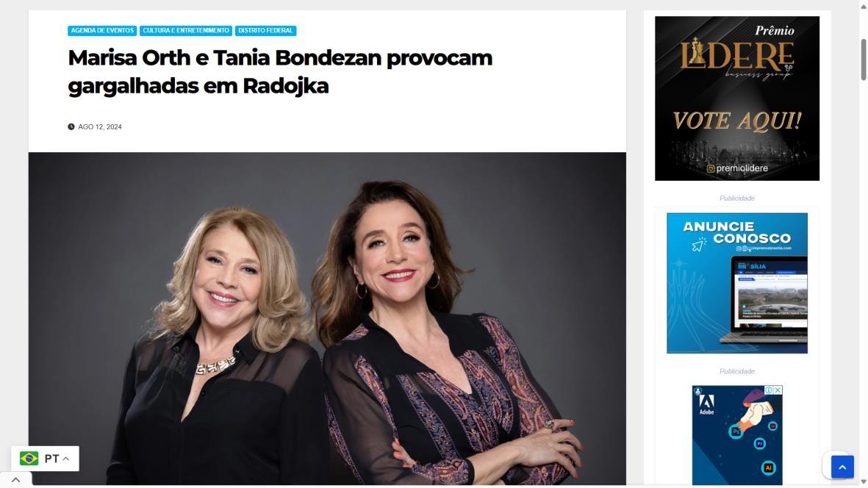Click the scrollbar down arrow
Image resolution: width=868 pixels, height=488 pixels.
point(864,482)
